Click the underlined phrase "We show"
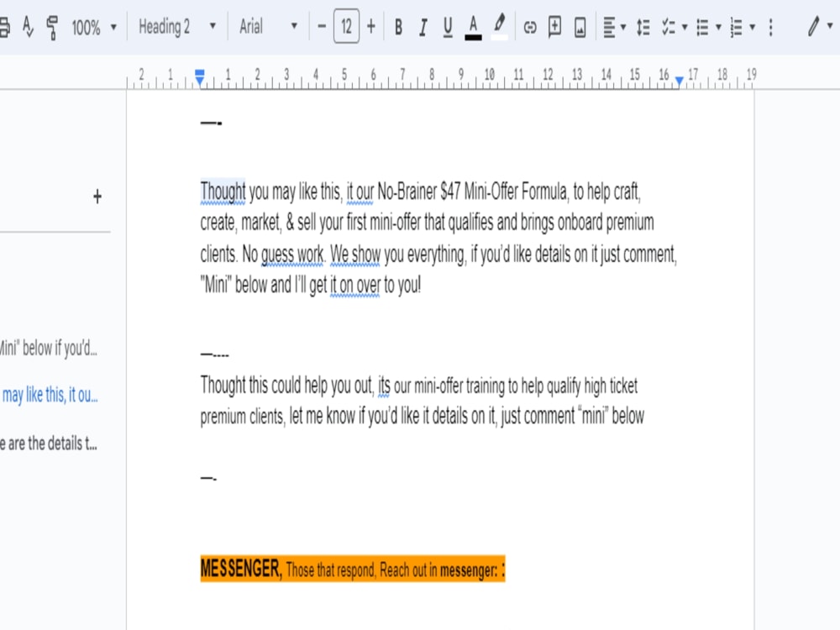 (x=354, y=254)
